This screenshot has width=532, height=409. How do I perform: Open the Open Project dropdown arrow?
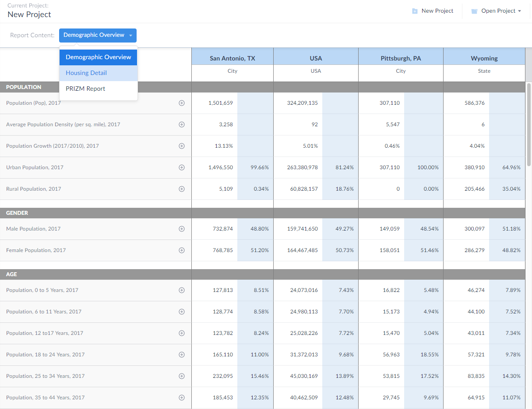pos(519,11)
